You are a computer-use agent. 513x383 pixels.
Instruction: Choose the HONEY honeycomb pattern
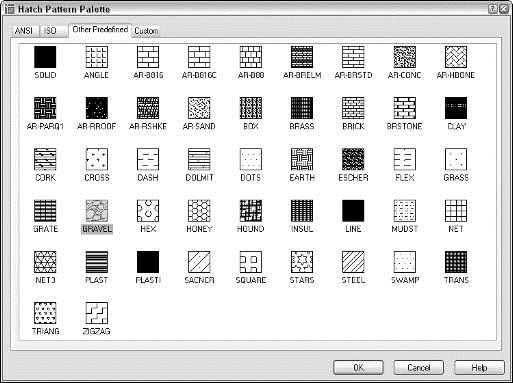pyautogui.click(x=199, y=211)
